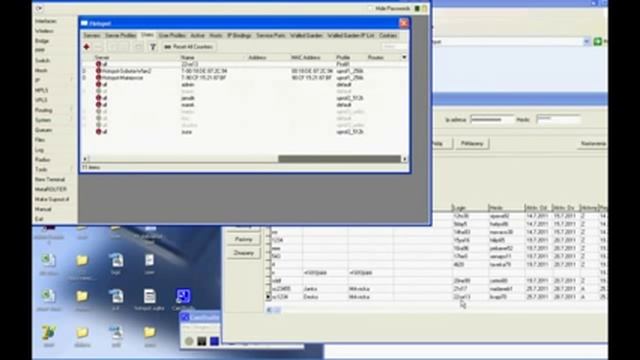The image size is (640, 360).
Task: Open Queues in the WinBox sidebar
Action: (x=43, y=130)
